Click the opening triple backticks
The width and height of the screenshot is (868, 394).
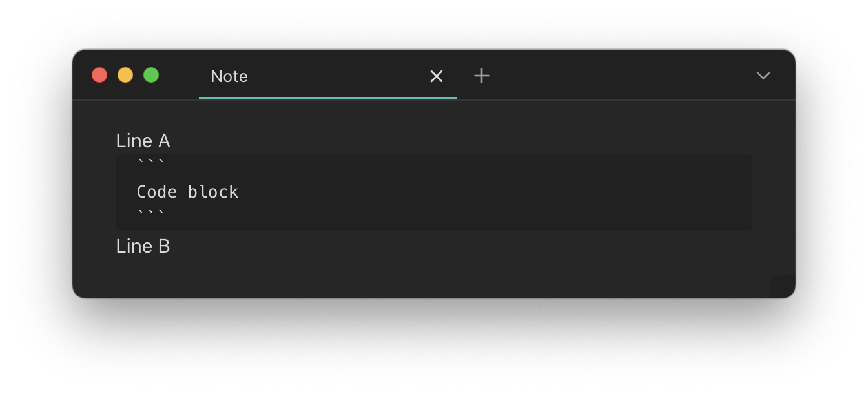(x=151, y=162)
